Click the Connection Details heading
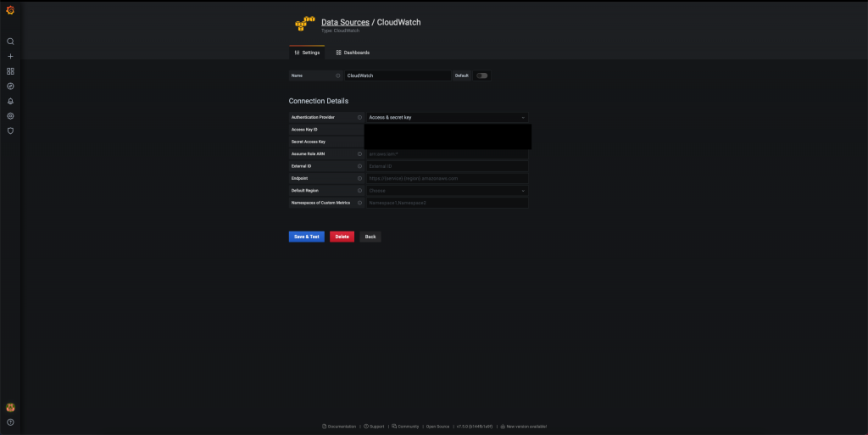The width and height of the screenshot is (868, 435). click(319, 101)
